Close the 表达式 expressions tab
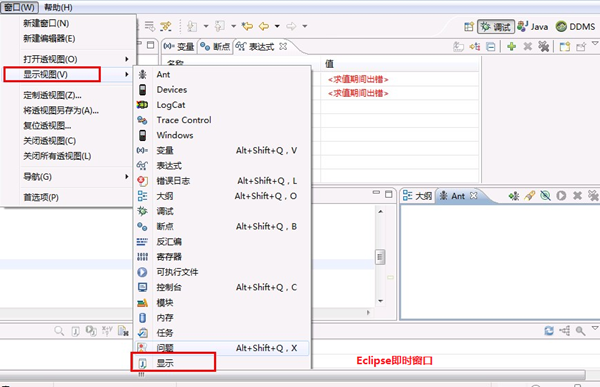Screen dimensions: 600x387 (283, 46)
